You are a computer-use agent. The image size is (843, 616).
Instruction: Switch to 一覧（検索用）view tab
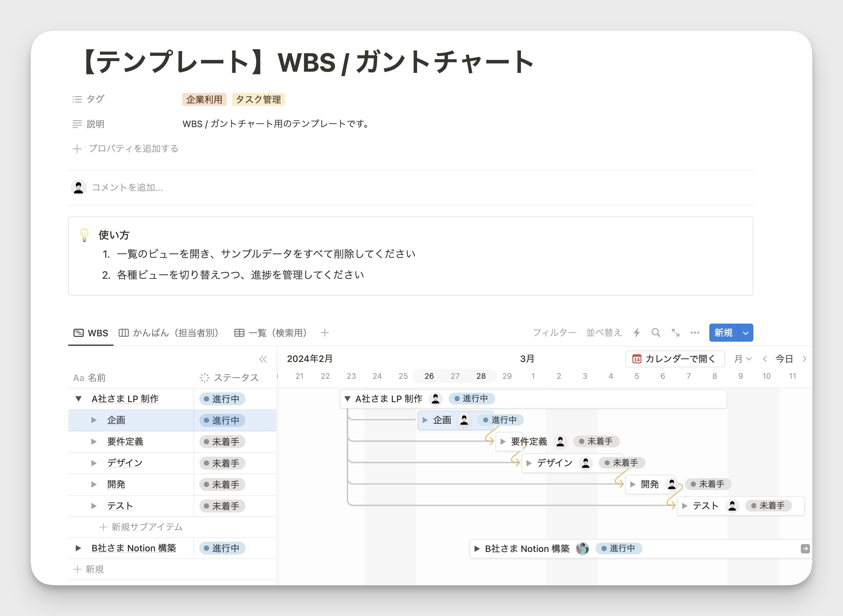(x=271, y=332)
